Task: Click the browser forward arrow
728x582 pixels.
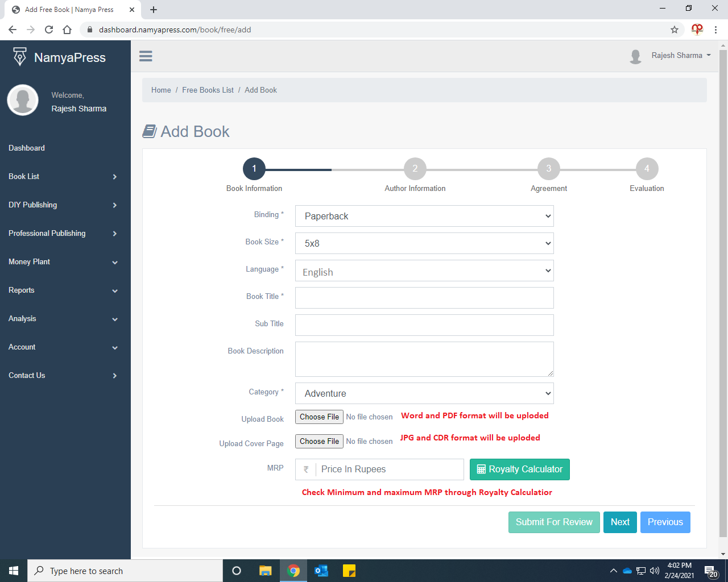Action: [31, 30]
